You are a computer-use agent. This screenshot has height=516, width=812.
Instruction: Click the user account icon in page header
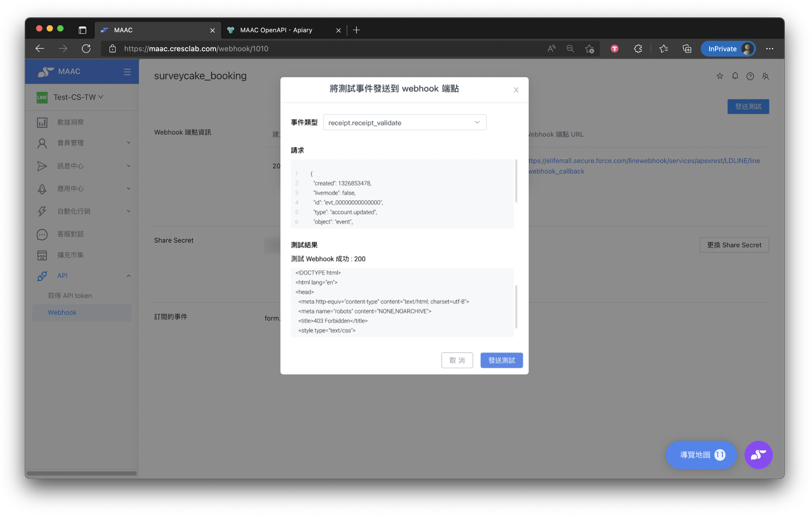(765, 76)
